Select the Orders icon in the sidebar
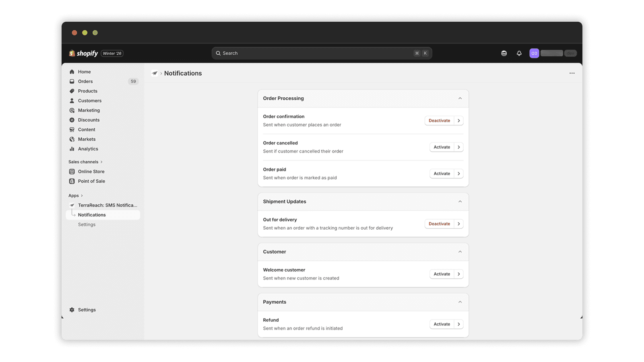 [x=72, y=81]
